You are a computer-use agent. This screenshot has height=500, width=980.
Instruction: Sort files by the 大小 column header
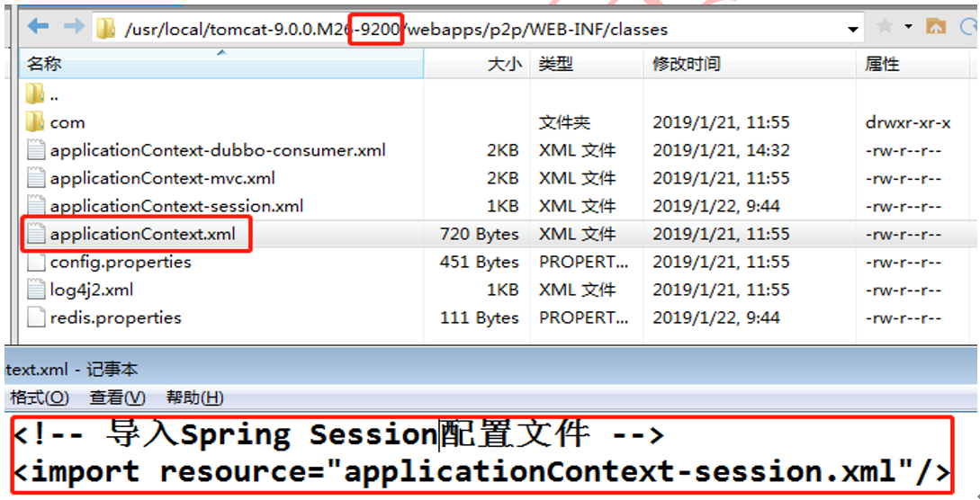point(478,63)
